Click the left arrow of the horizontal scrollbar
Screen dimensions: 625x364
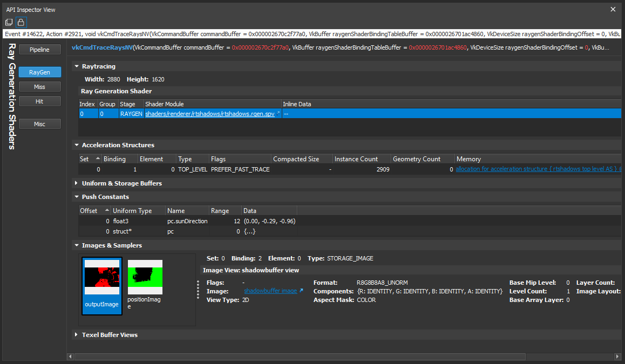point(71,356)
